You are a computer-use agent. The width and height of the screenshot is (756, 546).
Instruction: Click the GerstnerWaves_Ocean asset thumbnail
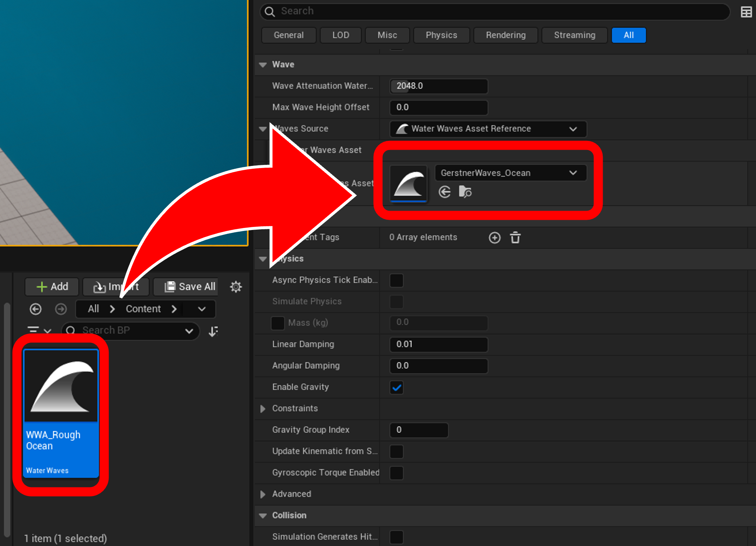[408, 184]
